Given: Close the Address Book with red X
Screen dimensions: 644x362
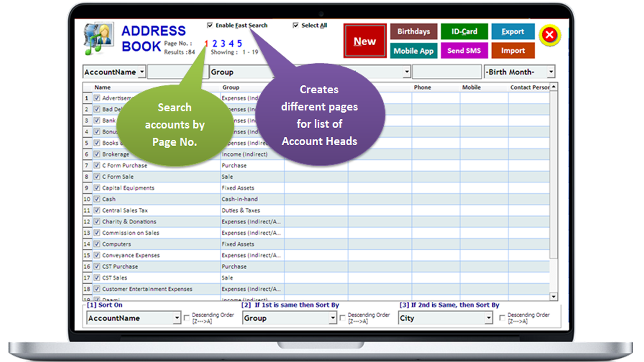Looking at the screenshot, I should click(549, 35).
